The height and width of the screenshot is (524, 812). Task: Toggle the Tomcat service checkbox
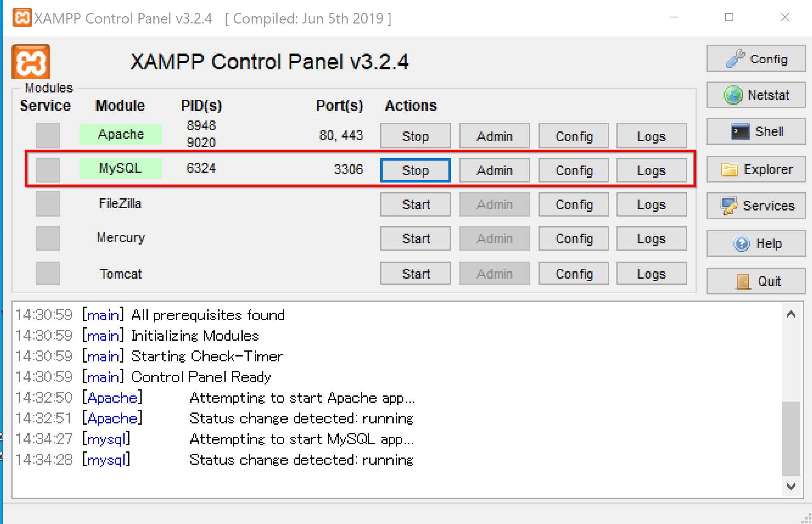pyautogui.click(x=48, y=273)
